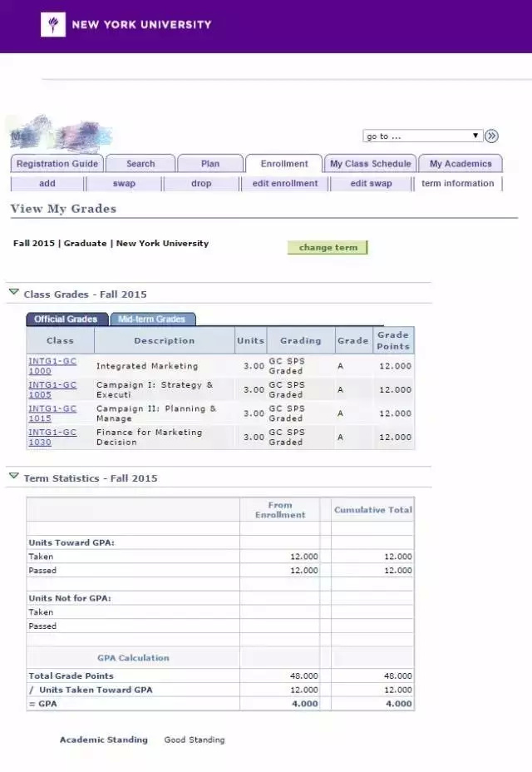This screenshot has width=532, height=772.
Task: Open the Registration Guide tab
Action: pyautogui.click(x=57, y=163)
